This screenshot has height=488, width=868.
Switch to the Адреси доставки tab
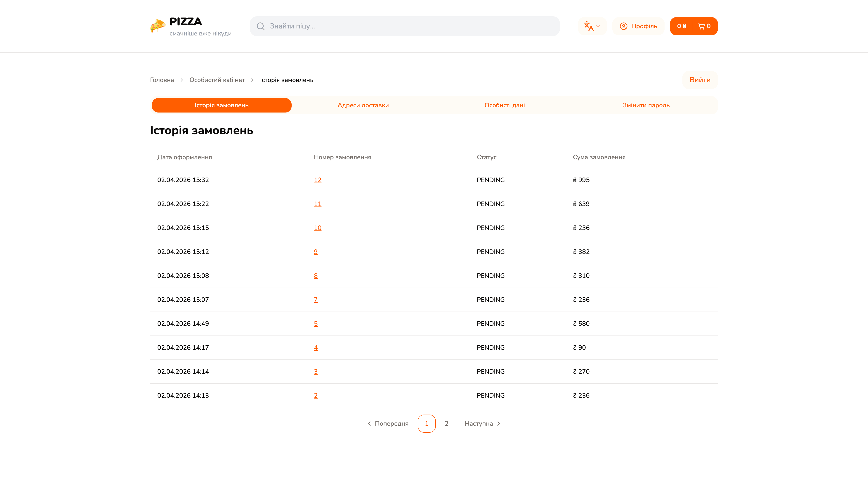pyautogui.click(x=363, y=105)
